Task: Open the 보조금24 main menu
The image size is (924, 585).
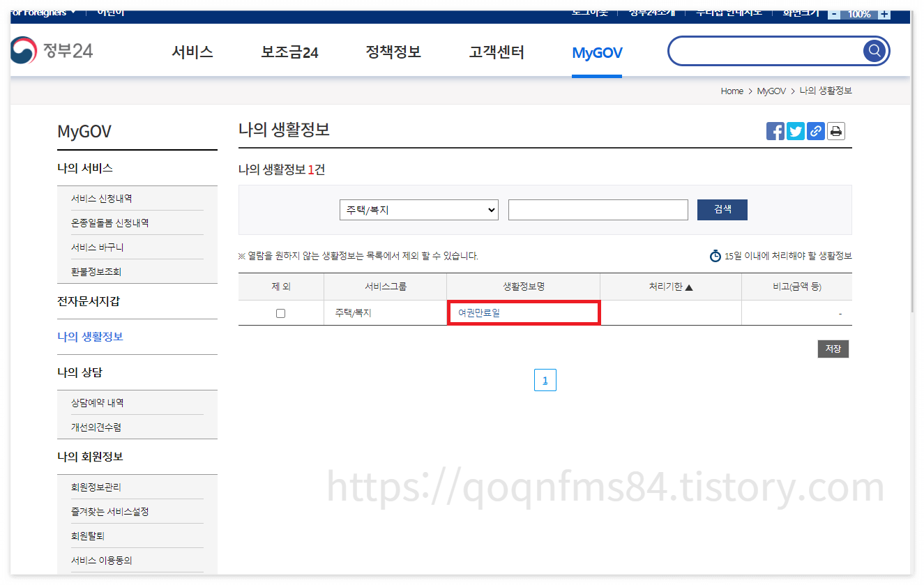Action: [289, 52]
